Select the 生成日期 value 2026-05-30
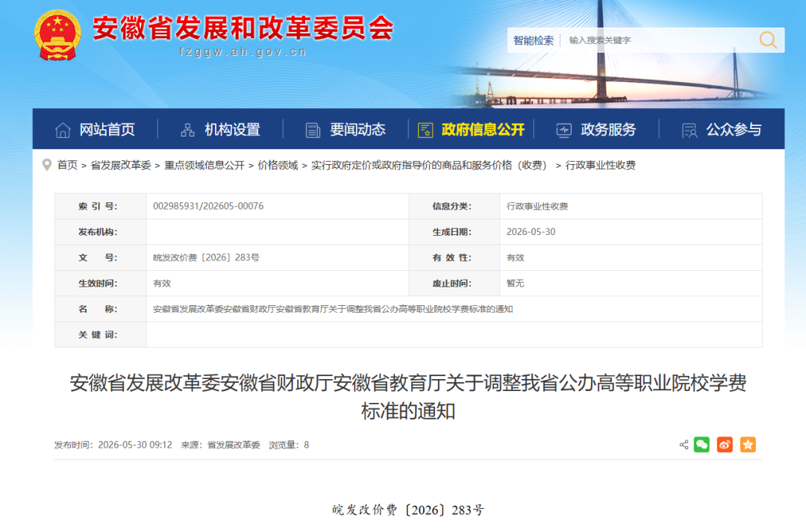Image resolution: width=806 pixels, height=532 pixels. [531, 232]
